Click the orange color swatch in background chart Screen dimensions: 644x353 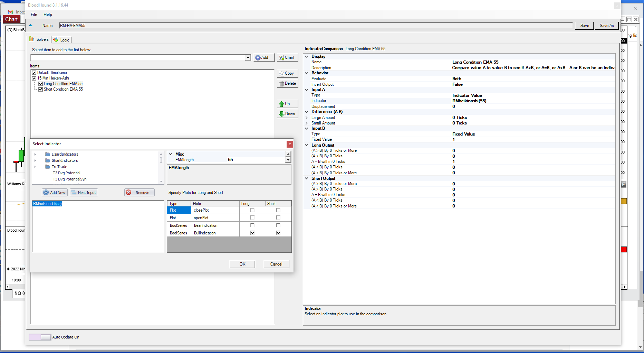click(x=624, y=201)
